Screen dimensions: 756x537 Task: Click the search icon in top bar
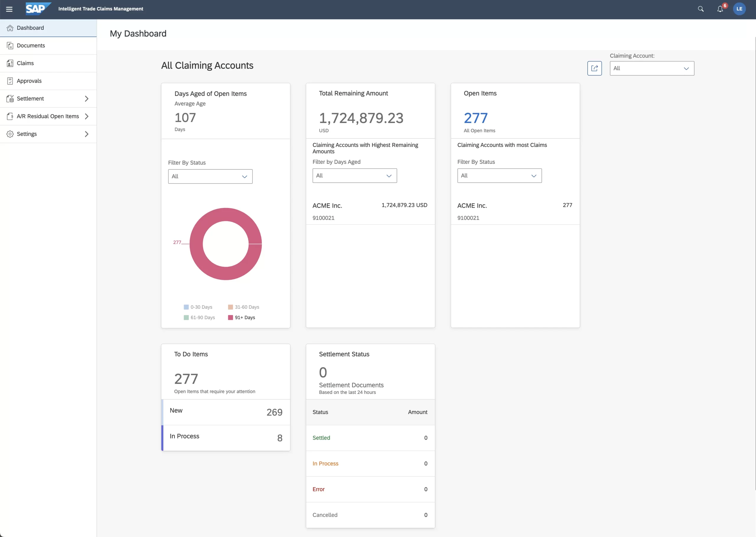700,9
